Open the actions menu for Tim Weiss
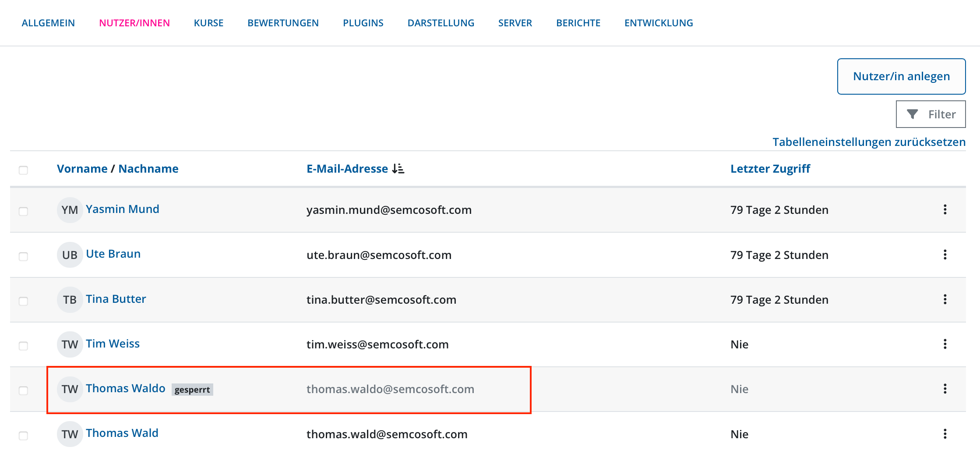 point(945,344)
